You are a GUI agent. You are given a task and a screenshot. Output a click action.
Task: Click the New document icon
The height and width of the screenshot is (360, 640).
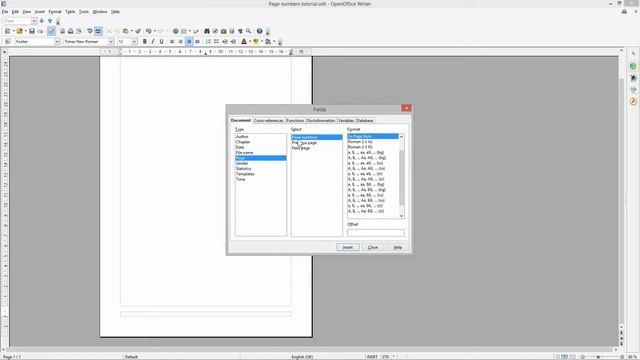[x=7, y=31]
